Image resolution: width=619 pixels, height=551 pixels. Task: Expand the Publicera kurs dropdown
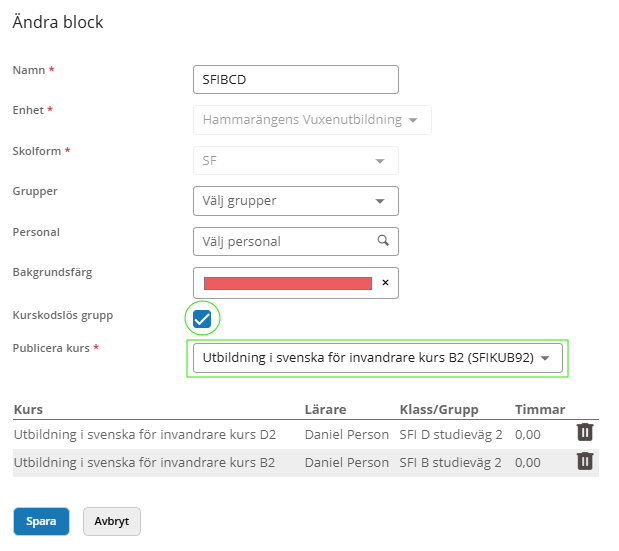point(377,358)
